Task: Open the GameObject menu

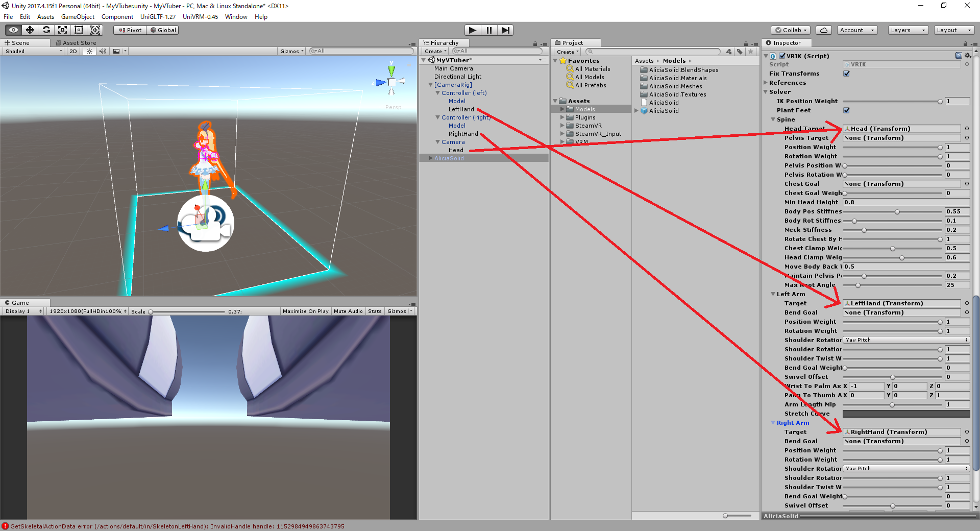Action: (78, 16)
